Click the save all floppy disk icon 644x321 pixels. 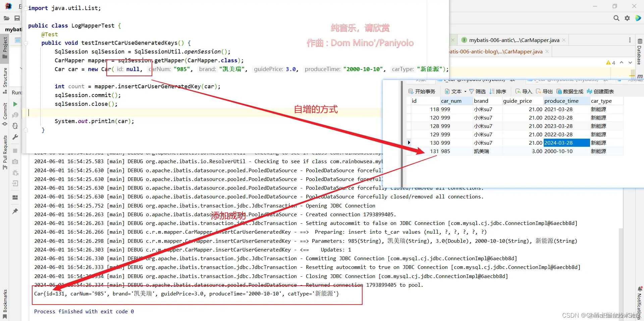tap(17, 18)
